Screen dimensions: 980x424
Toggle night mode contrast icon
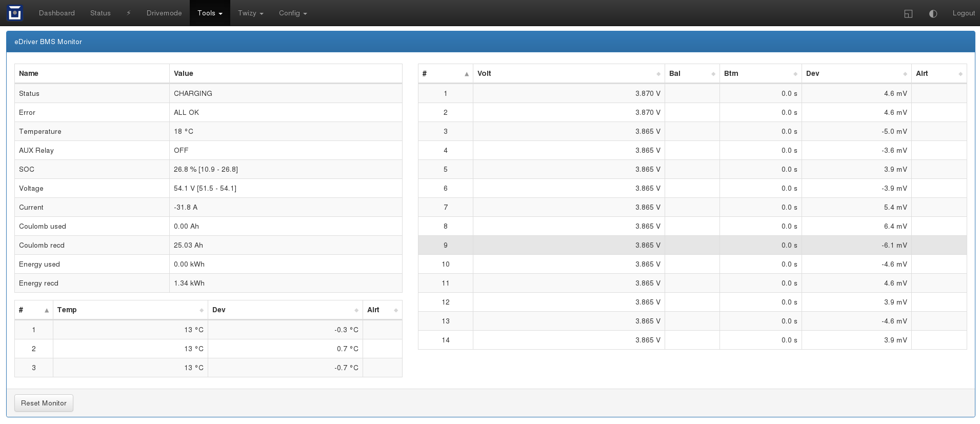933,13
